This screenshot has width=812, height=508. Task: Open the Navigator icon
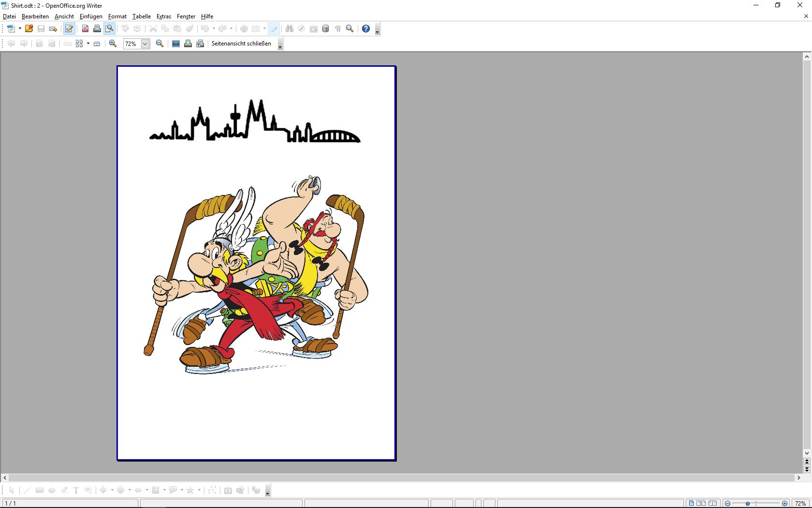coord(300,29)
